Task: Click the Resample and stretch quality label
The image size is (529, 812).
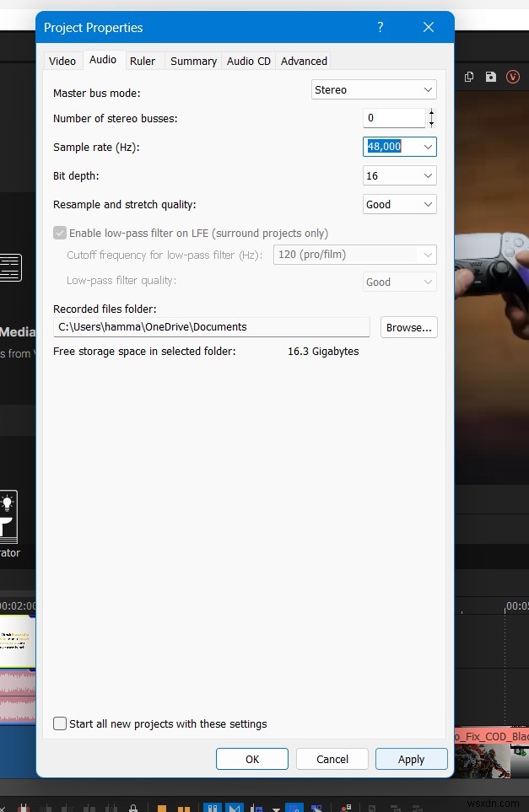Action: coord(125,205)
